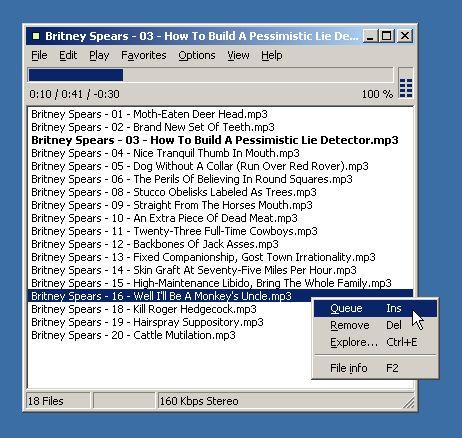Image resolution: width=462 pixels, height=438 pixels.
Task: Open the Play menu
Action: coord(99,55)
